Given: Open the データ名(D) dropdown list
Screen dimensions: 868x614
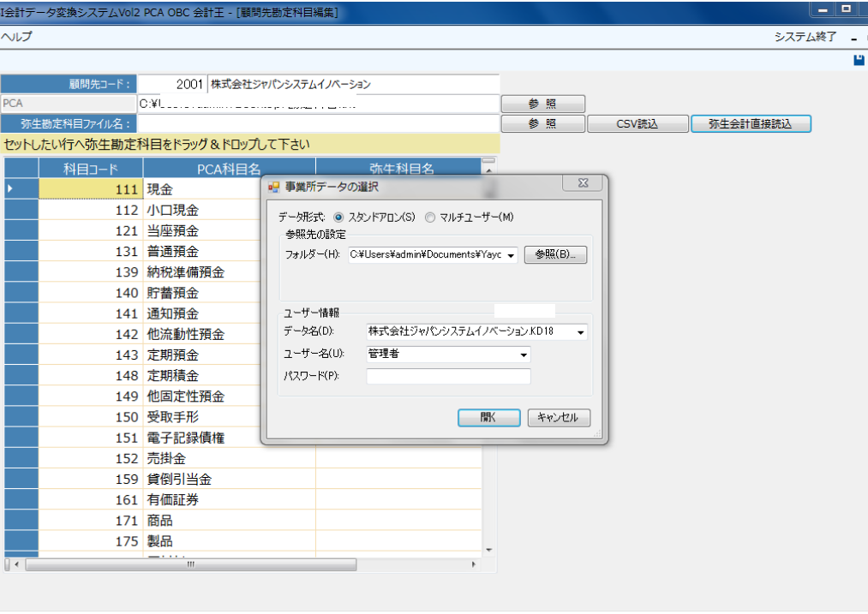Looking at the screenshot, I should pyautogui.click(x=580, y=331).
